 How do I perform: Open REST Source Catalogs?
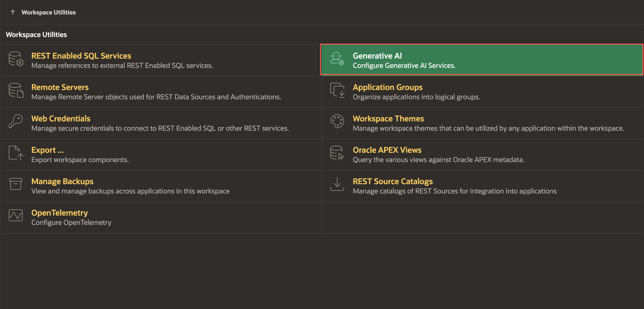(x=393, y=181)
